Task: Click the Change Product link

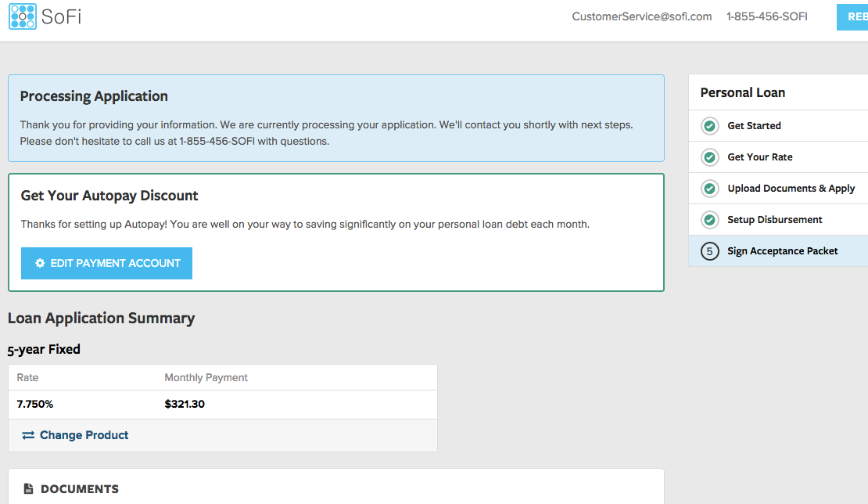Action: [x=84, y=435]
